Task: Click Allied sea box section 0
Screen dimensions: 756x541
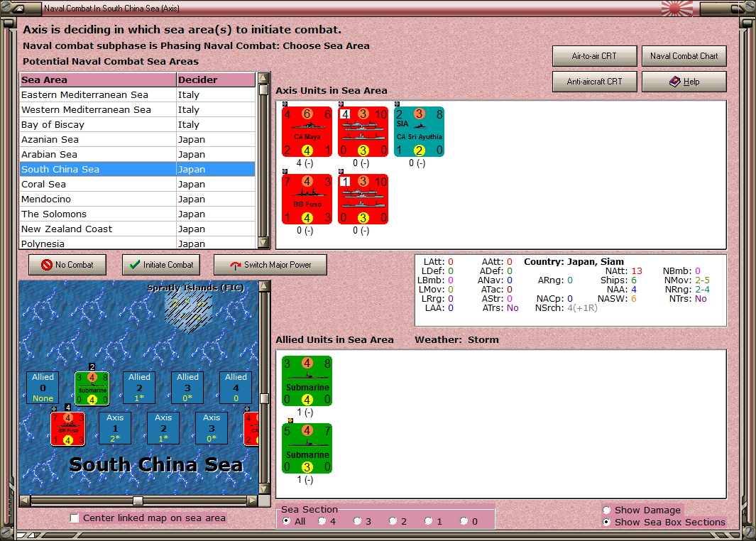Action: click(x=43, y=387)
